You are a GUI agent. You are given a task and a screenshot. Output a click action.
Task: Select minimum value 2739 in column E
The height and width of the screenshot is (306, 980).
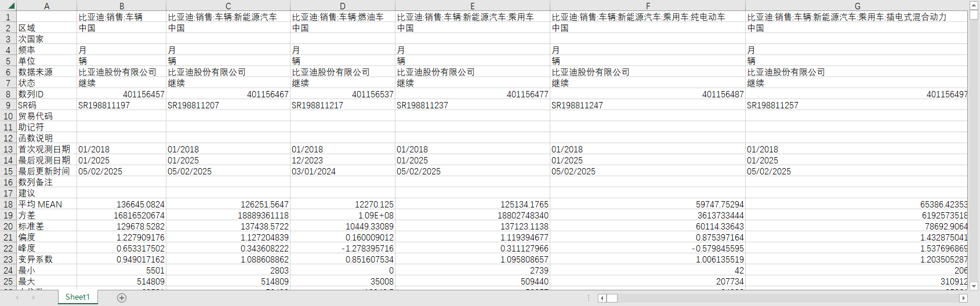point(473,270)
